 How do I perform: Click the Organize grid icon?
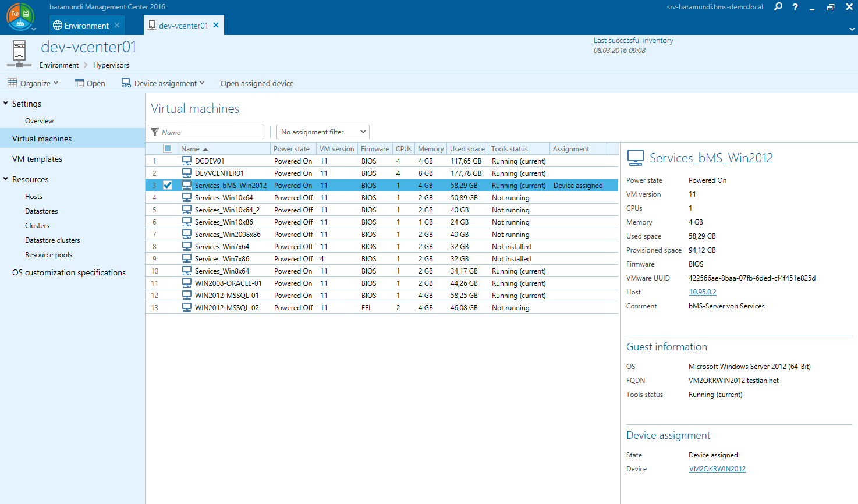point(12,83)
